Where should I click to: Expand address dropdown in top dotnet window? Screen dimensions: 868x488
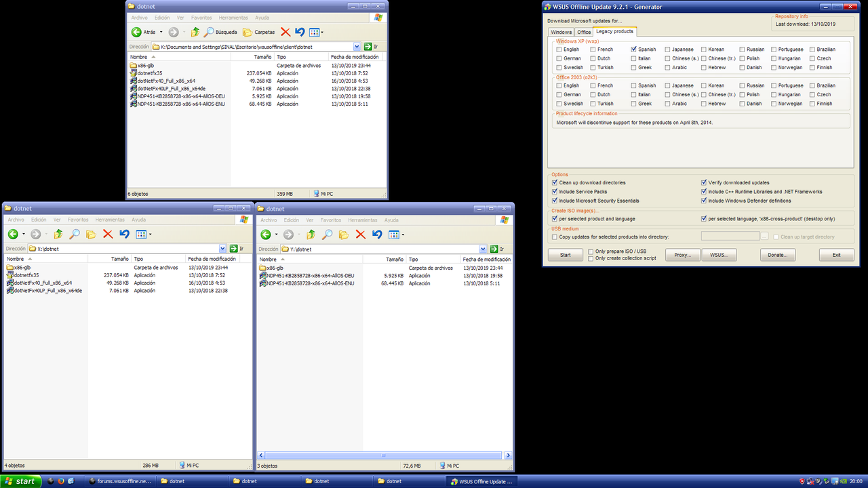click(x=357, y=47)
